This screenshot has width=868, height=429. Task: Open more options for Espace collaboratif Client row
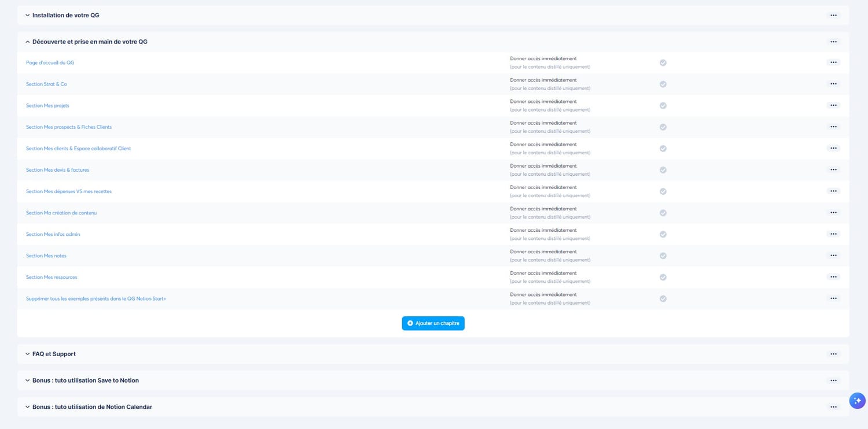pos(833,148)
